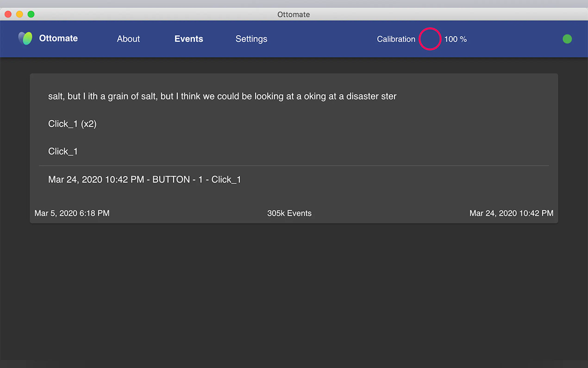Image resolution: width=588 pixels, height=368 pixels.
Task: Click the Calibration label
Action: pyautogui.click(x=396, y=39)
